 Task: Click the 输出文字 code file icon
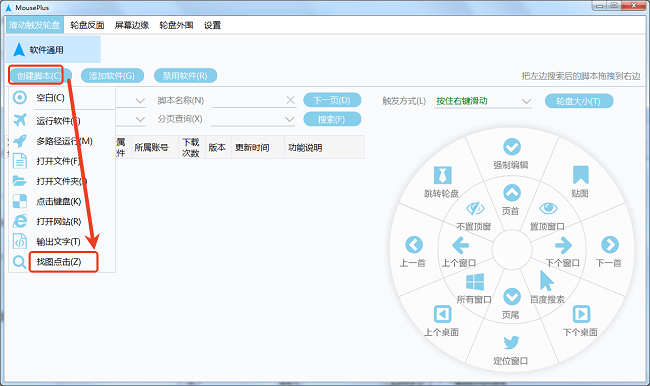coord(20,241)
